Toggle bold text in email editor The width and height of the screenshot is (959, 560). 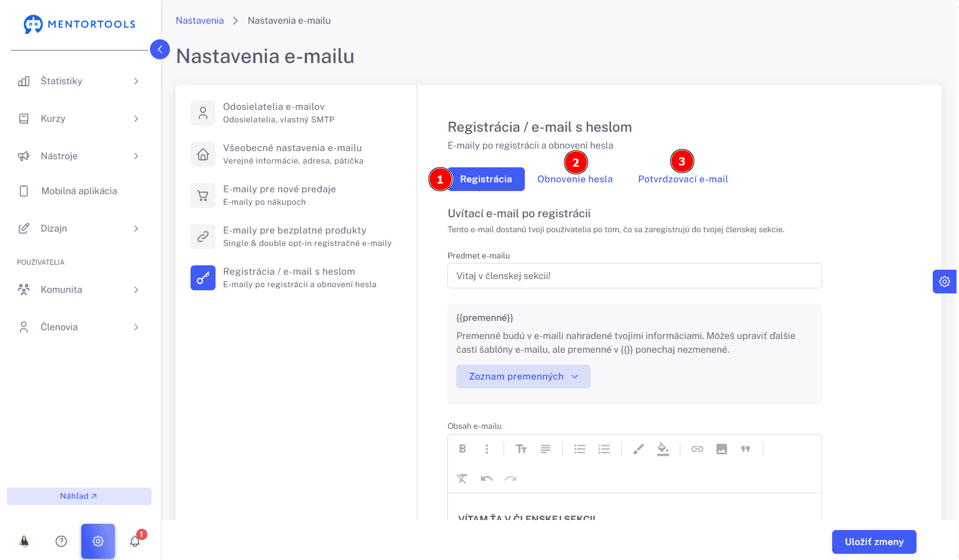(x=462, y=449)
